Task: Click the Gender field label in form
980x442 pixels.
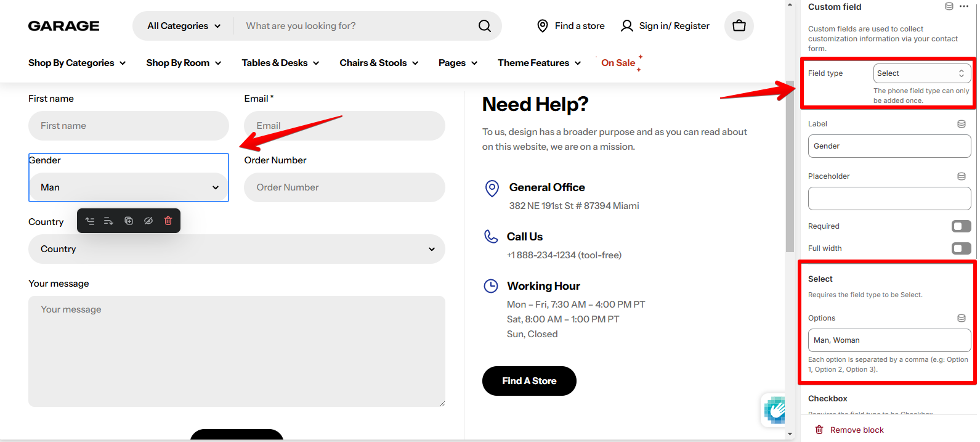Action: [45, 160]
